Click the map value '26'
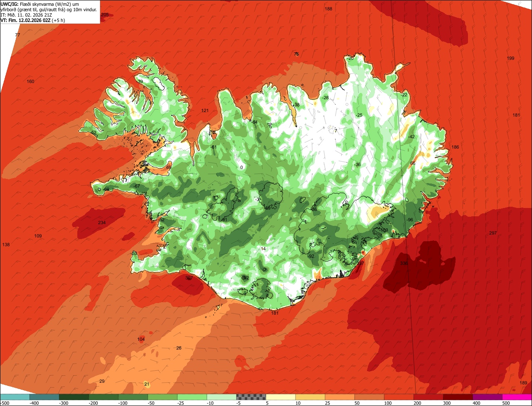Viewport: 532px width, 406px height. click(x=179, y=348)
